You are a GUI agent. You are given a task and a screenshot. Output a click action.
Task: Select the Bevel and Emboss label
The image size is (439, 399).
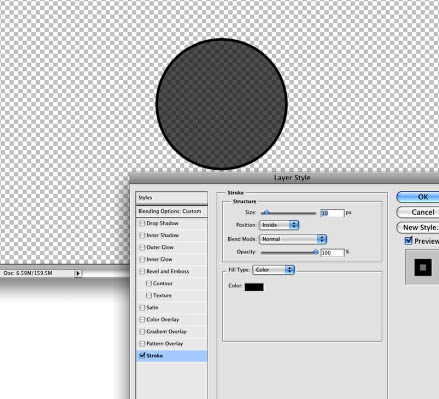click(x=168, y=271)
